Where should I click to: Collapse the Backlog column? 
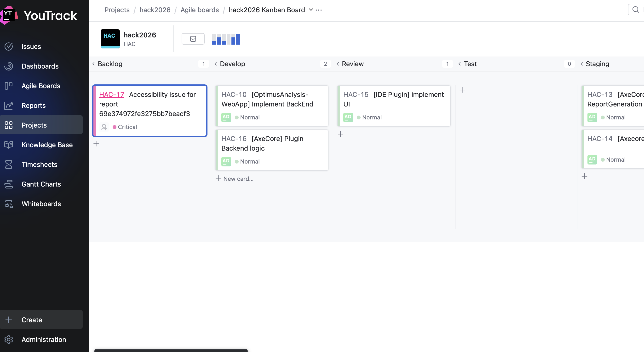[93, 64]
